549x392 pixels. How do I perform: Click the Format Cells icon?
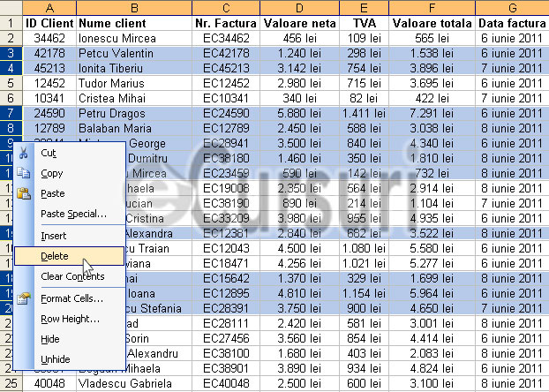[x=24, y=298]
